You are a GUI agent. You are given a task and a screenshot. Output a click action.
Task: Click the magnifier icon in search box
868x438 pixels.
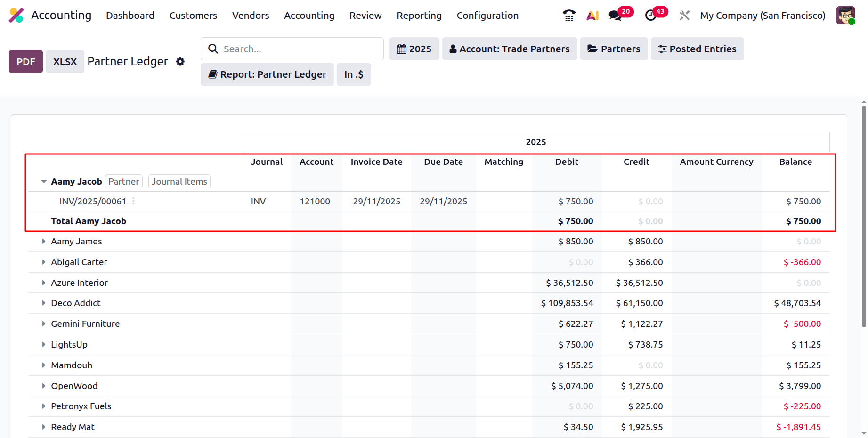(x=213, y=49)
